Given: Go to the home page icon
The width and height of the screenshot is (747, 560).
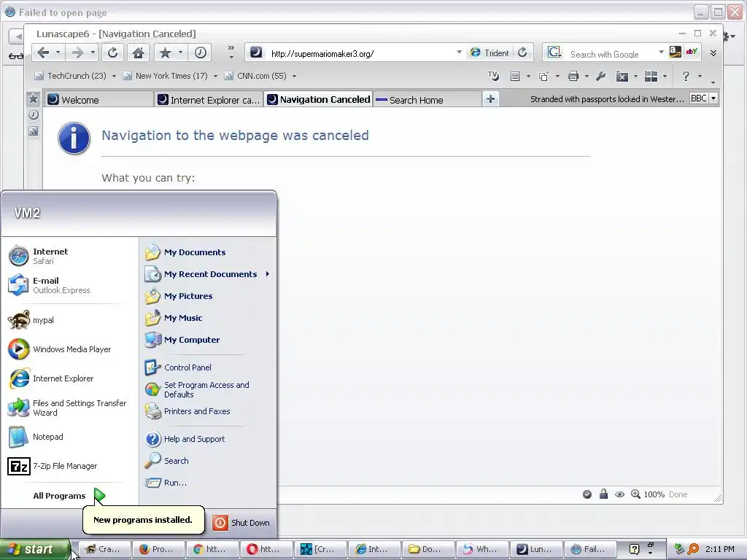Looking at the screenshot, I should pos(139,52).
